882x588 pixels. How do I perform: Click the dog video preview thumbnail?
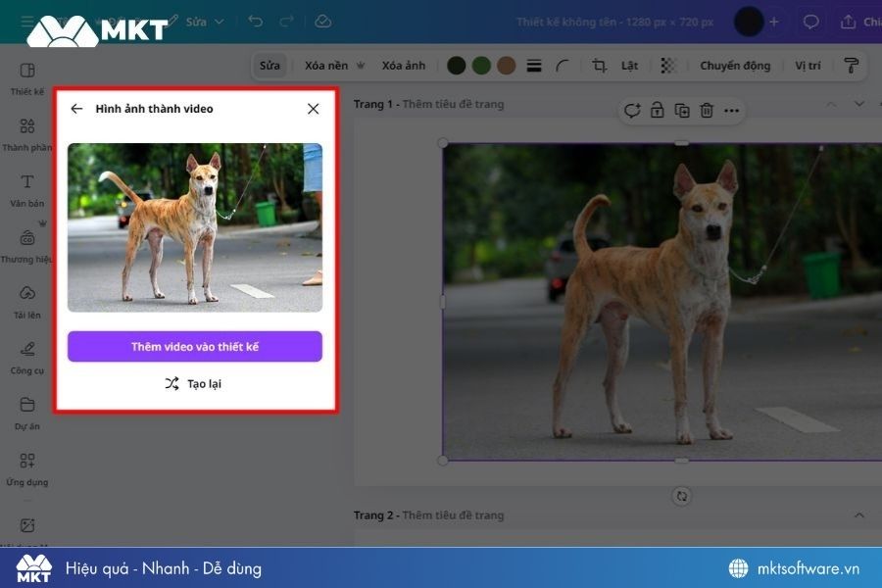click(x=194, y=227)
